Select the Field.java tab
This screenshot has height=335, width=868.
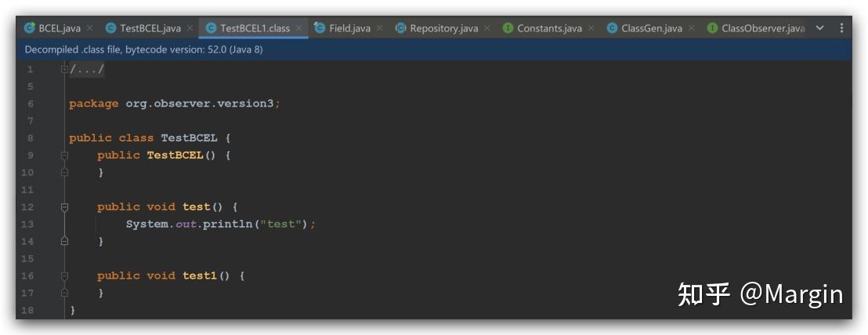tap(349, 28)
